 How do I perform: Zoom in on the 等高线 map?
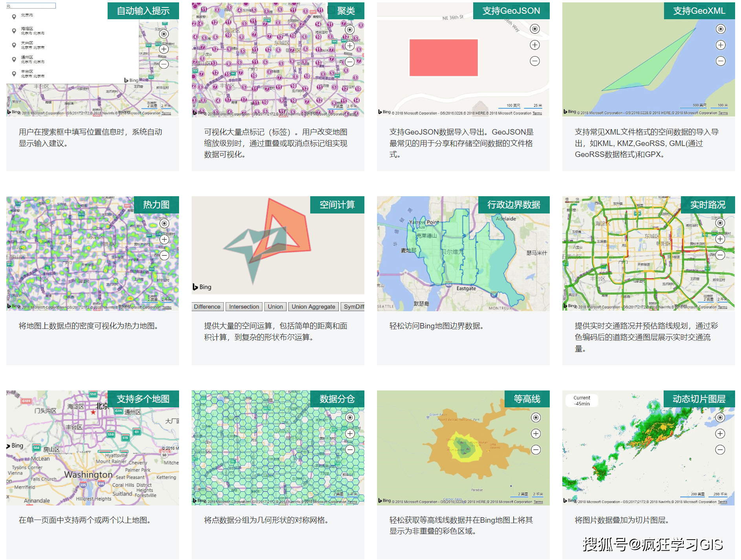coord(535,434)
